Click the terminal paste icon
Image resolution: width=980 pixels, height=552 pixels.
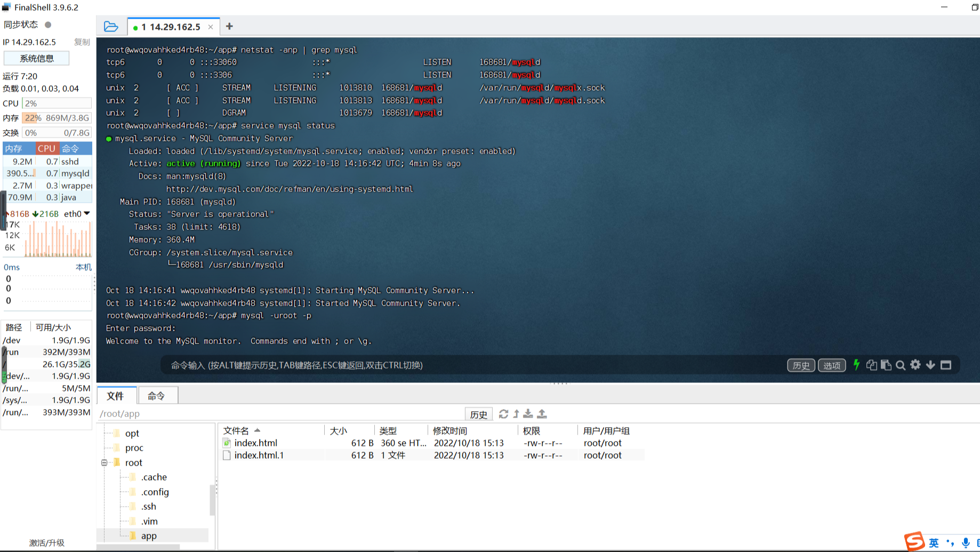(x=886, y=365)
